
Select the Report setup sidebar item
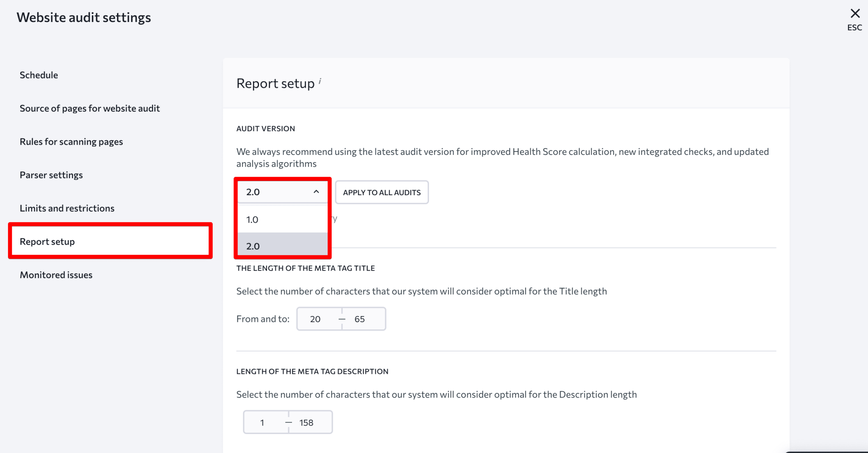[x=47, y=241]
